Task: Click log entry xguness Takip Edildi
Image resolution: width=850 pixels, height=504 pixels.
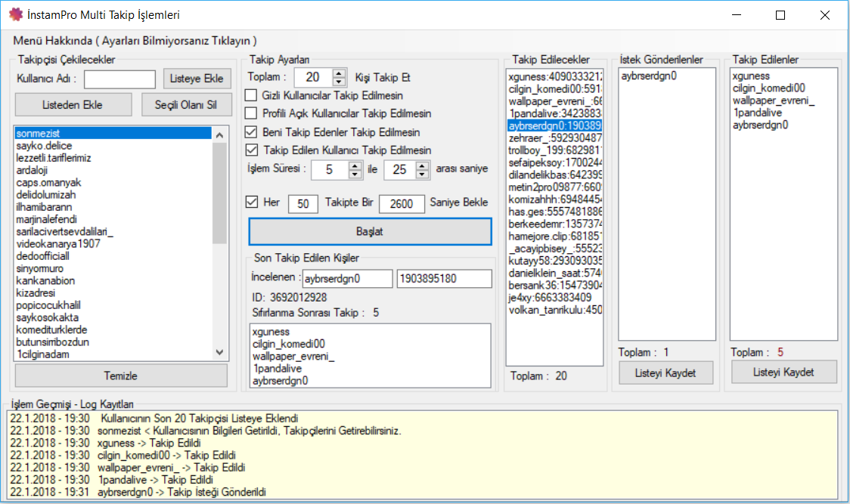Action: (423, 443)
